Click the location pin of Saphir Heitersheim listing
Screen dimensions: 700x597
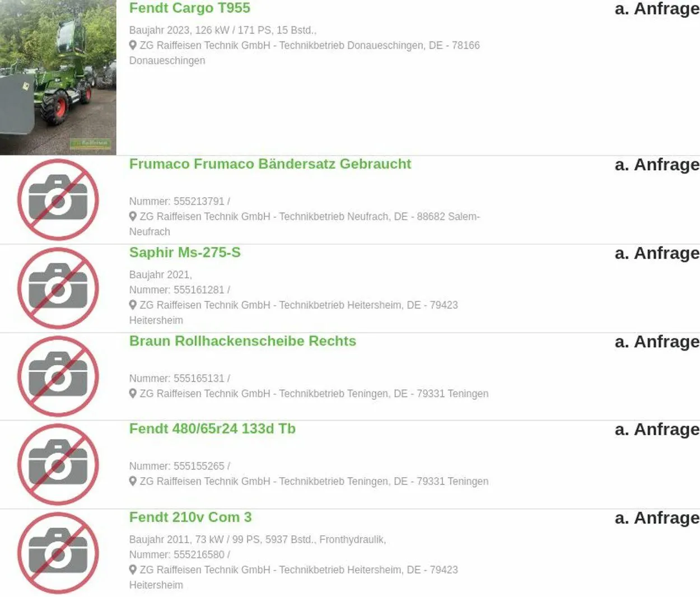click(133, 305)
